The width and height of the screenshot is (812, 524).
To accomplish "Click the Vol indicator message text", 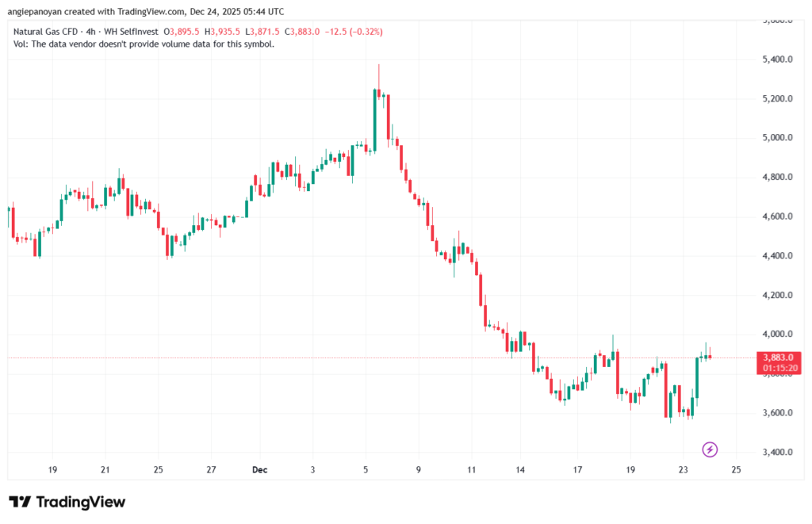I will tap(144, 44).
